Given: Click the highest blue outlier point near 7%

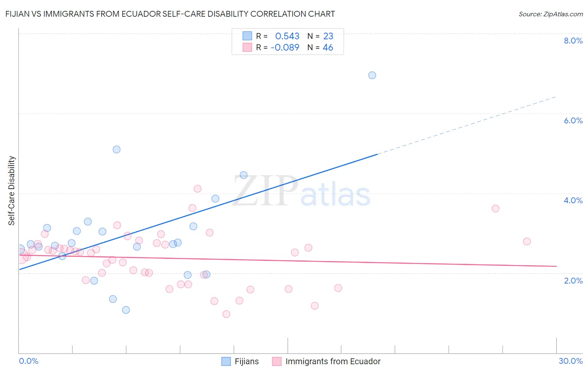Looking at the screenshot, I should [372, 75].
